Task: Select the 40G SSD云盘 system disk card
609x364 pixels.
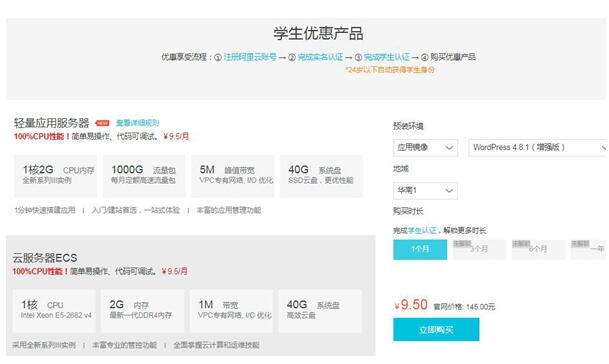Action: pos(321,176)
